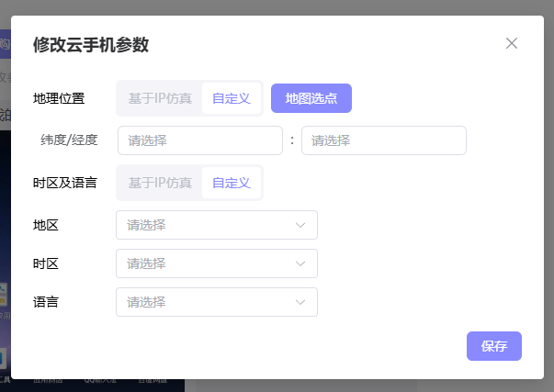Click the 地区 dropdown chevron arrow

[x=300, y=225]
